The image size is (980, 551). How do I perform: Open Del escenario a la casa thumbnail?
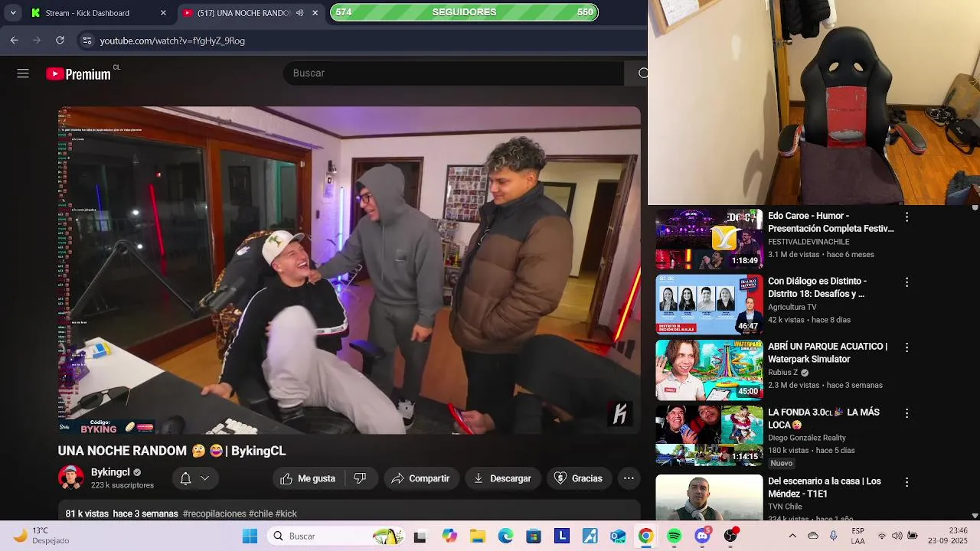[x=709, y=497]
